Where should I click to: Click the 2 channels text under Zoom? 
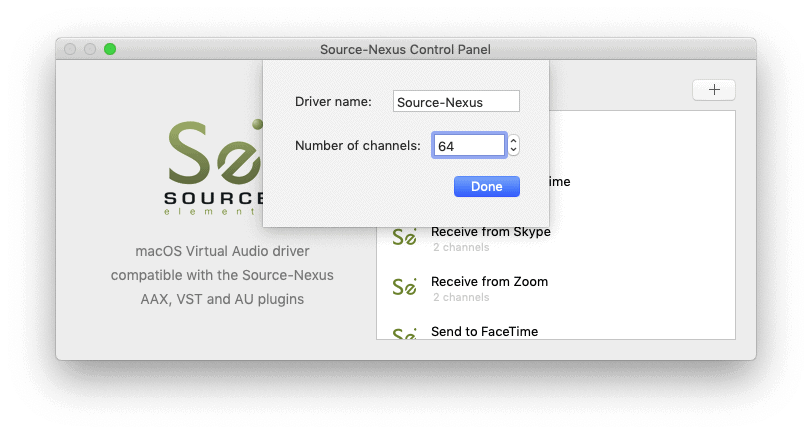[x=461, y=297]
